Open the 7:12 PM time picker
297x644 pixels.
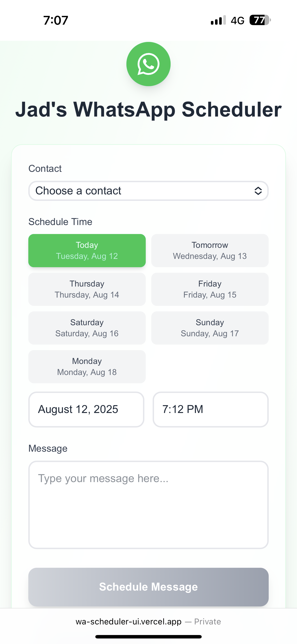(x=210, y=410)
